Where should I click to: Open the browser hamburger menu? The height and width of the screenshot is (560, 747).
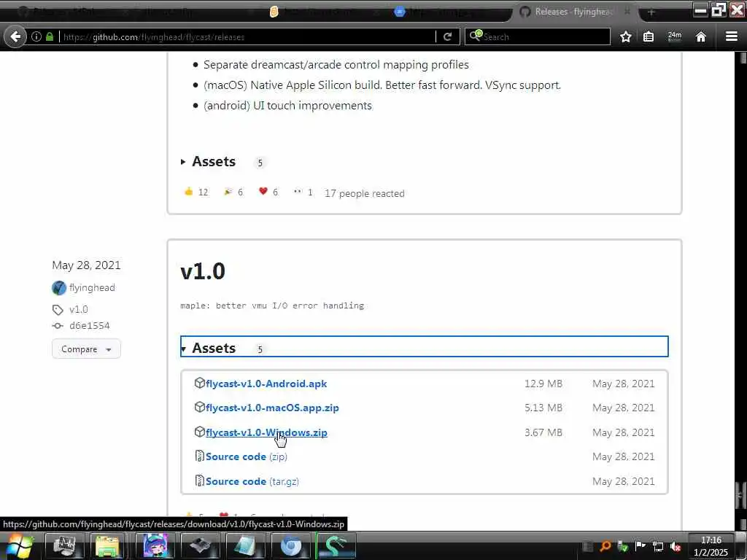click(x=731, y=36)
